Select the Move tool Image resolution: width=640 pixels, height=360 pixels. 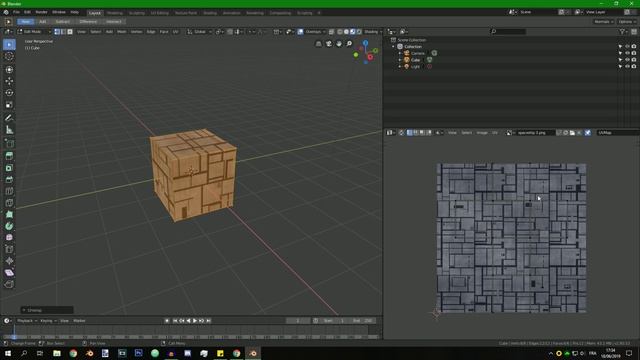(x=9, y=81)
